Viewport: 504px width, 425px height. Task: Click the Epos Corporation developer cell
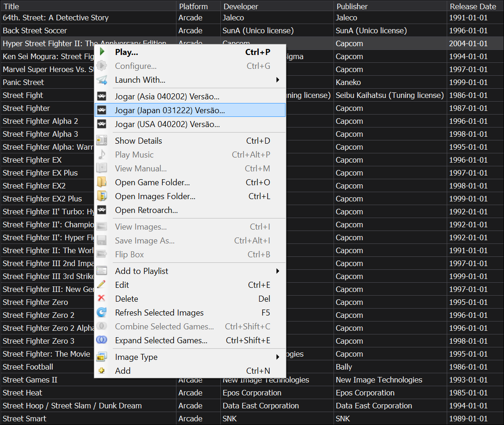point(277,393)
